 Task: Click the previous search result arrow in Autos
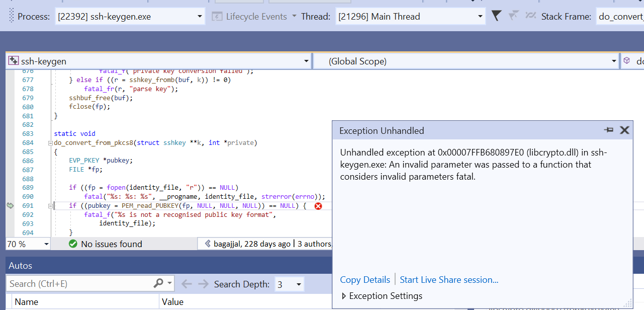point(187,284)
